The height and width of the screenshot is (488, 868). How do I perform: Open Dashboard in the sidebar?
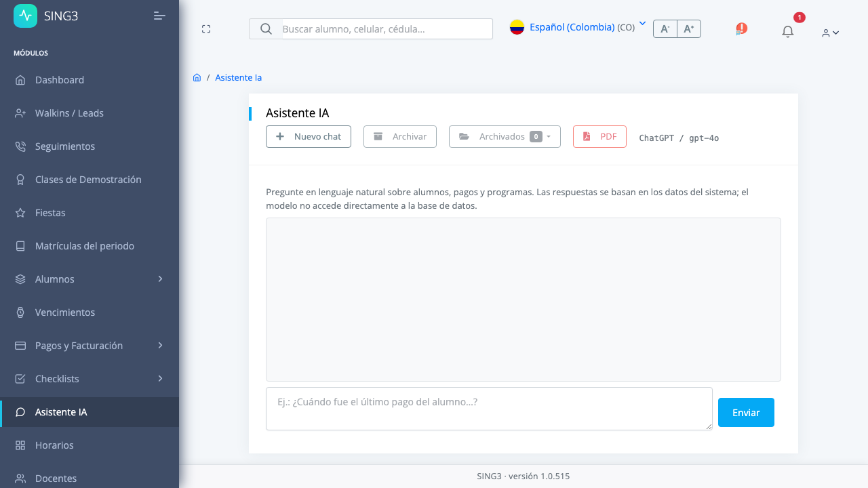pos(90,80)
